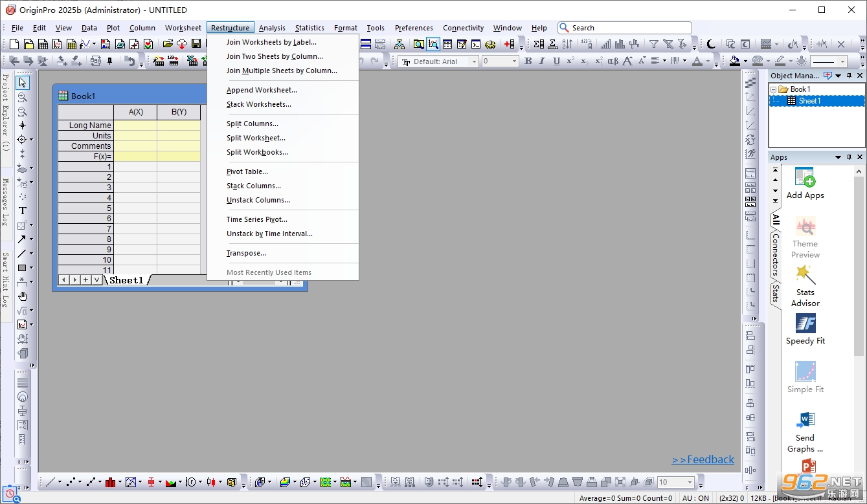Viewport: 867px width, 504px height.
Task: Open the Default: Arial font dropdown
Action: pyautogui.click(x=438, y=61)
